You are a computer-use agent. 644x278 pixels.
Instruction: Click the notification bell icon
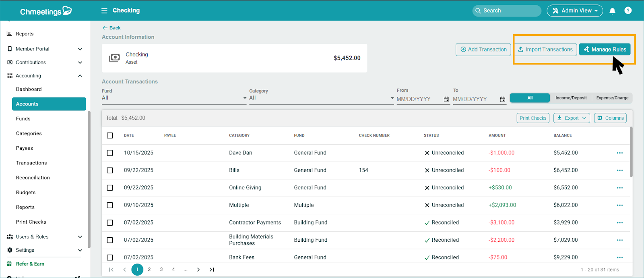click(x=612, y=11)
